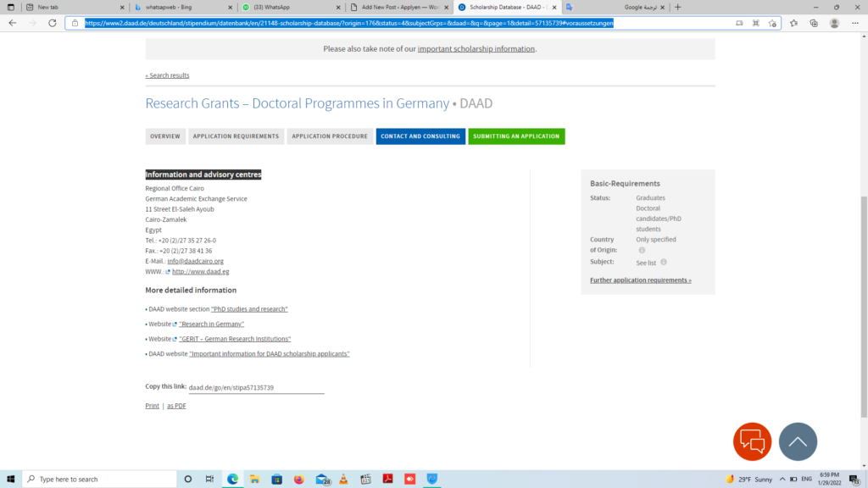Click the ENG language indicator

(807, 480)
